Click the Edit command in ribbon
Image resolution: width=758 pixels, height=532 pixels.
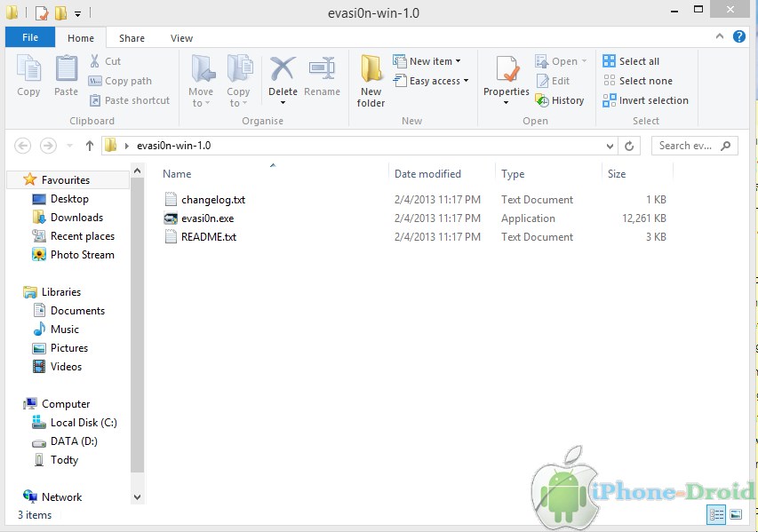(x=553, y=81)
